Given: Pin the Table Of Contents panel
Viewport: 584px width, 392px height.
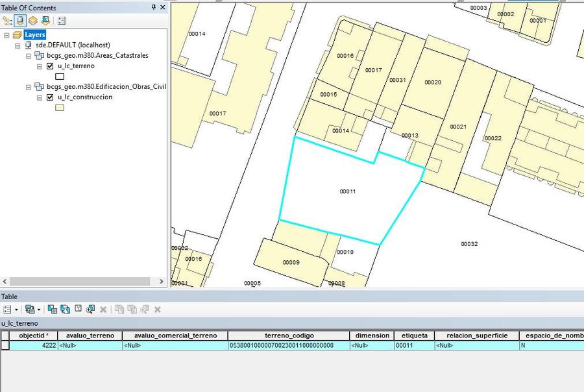Looking at the screenshot, I should [x=154, y=7].
